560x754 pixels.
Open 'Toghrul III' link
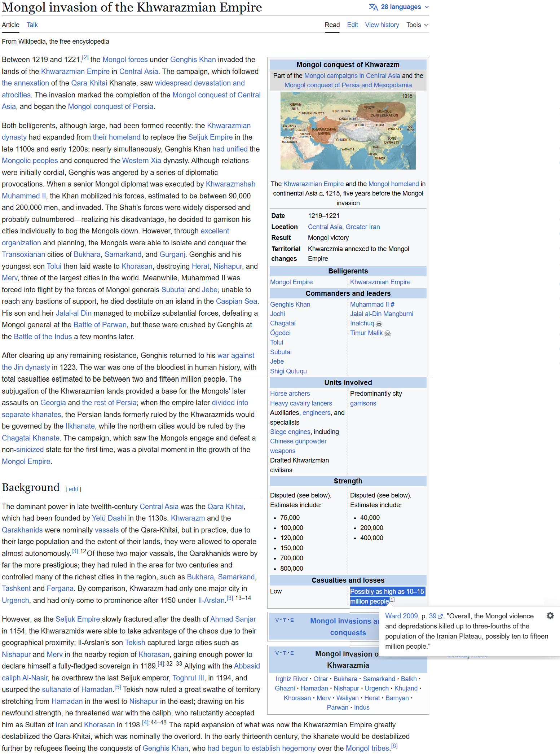[x=188, y=678]
